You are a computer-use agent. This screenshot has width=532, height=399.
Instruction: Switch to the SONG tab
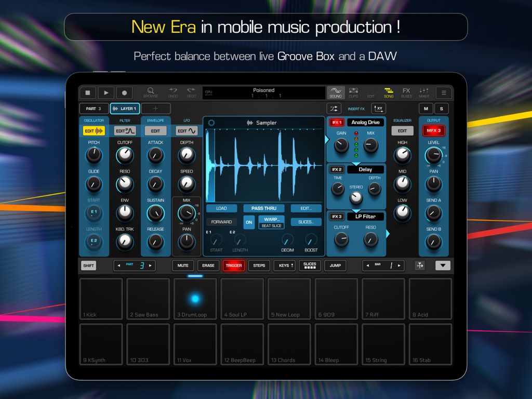pyautogui.click(x=389, y=92)
